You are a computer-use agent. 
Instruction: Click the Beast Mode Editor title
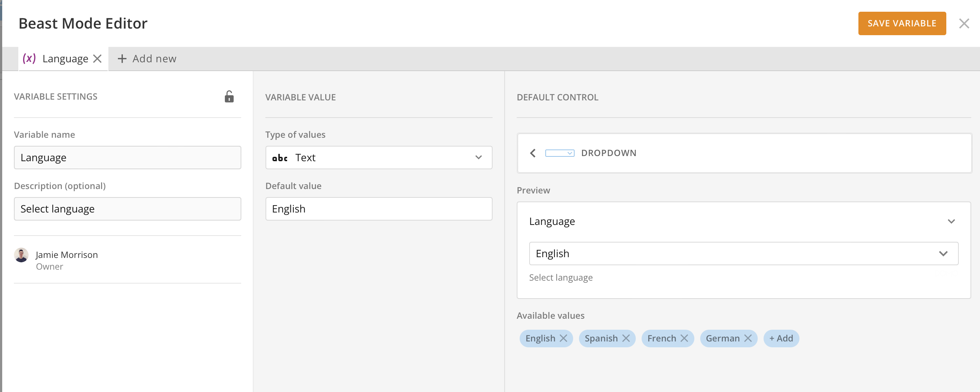click(83, 23)
